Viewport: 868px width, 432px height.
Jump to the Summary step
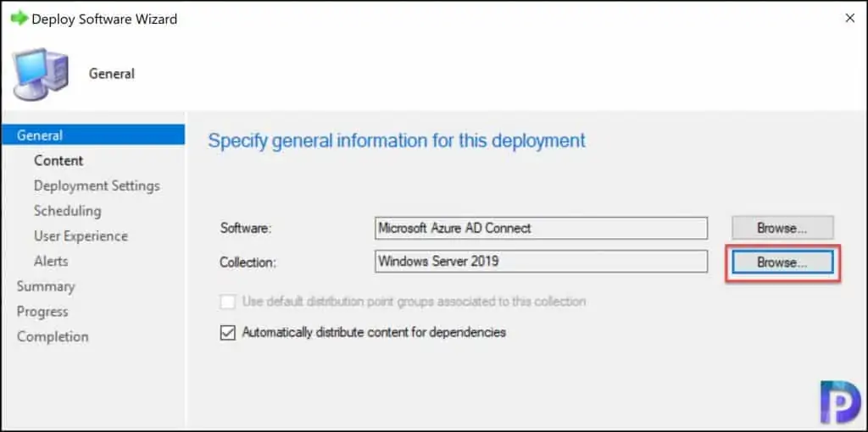click(x=46, y=286)
